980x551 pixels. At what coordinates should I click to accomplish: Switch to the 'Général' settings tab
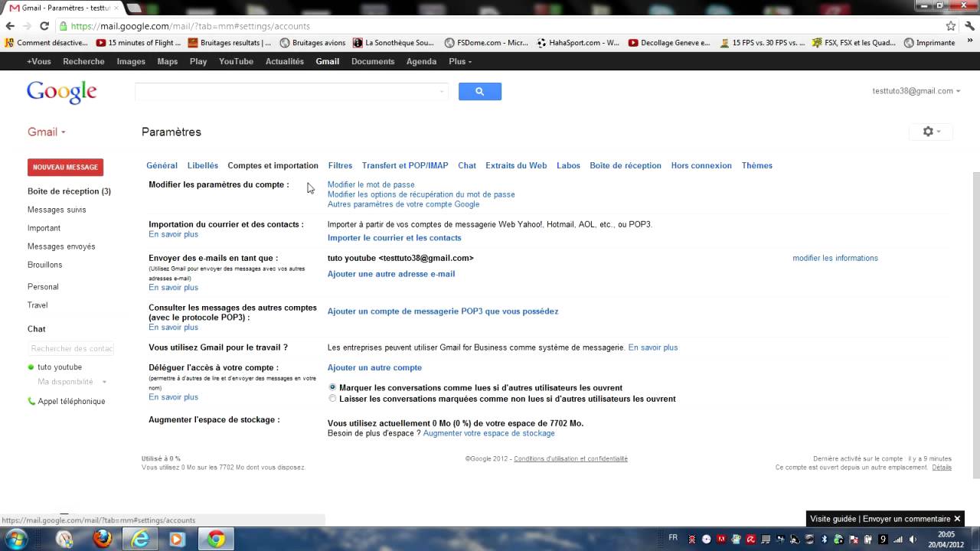pyautogui.click(x=162, y=165)
